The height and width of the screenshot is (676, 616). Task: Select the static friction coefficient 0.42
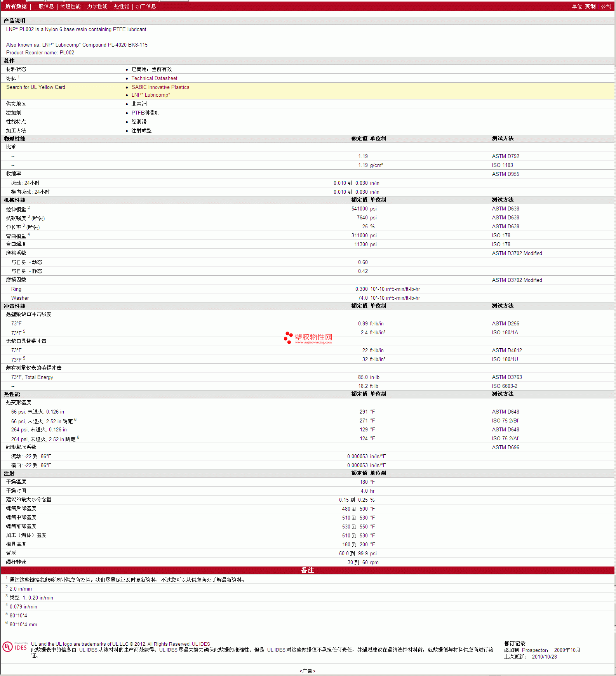click(x=363, y=271)
